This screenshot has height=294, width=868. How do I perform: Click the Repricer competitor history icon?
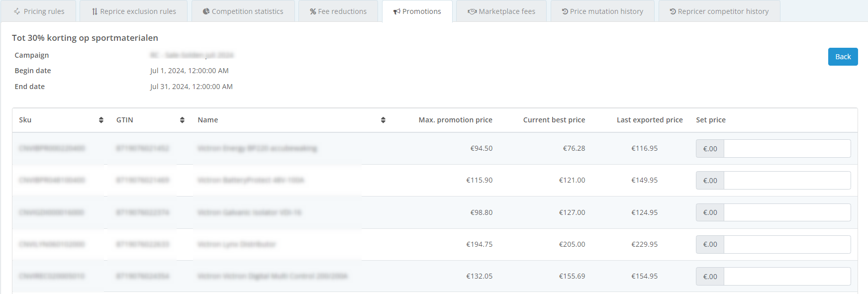point(673,11)
